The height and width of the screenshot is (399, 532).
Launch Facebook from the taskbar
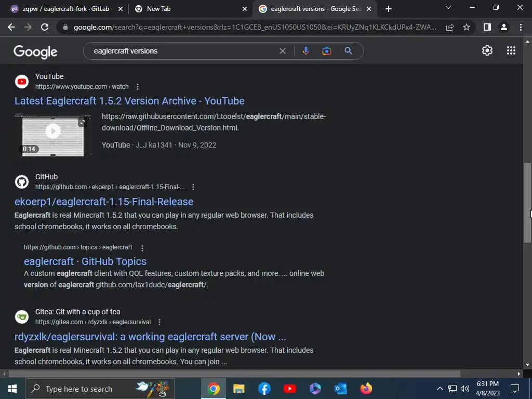[264, 389]
